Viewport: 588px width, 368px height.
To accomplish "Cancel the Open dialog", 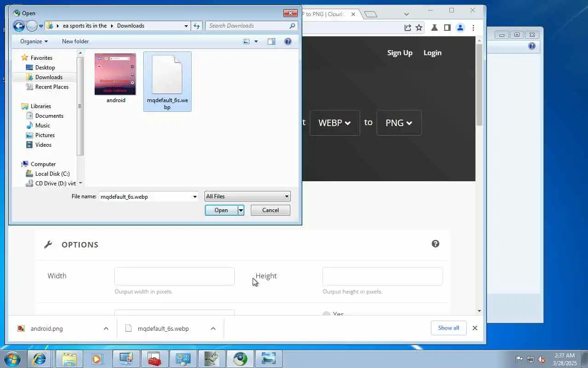I will point(271,210).
